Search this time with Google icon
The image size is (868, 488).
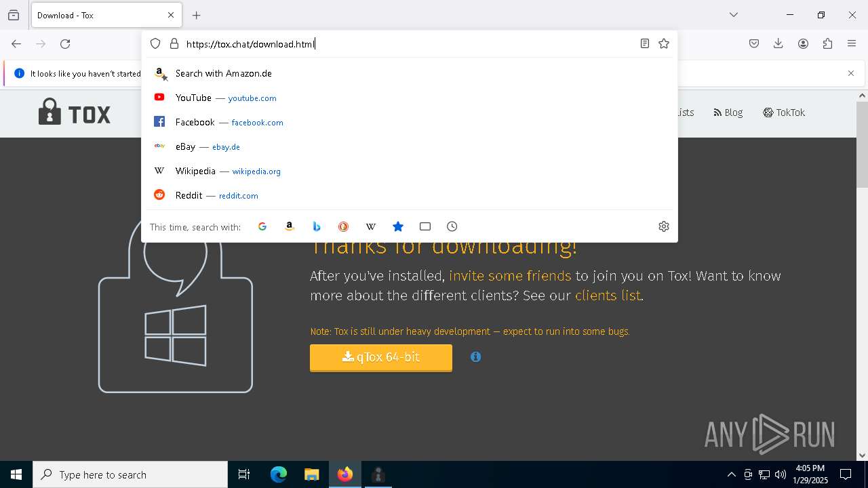point(262,226)
